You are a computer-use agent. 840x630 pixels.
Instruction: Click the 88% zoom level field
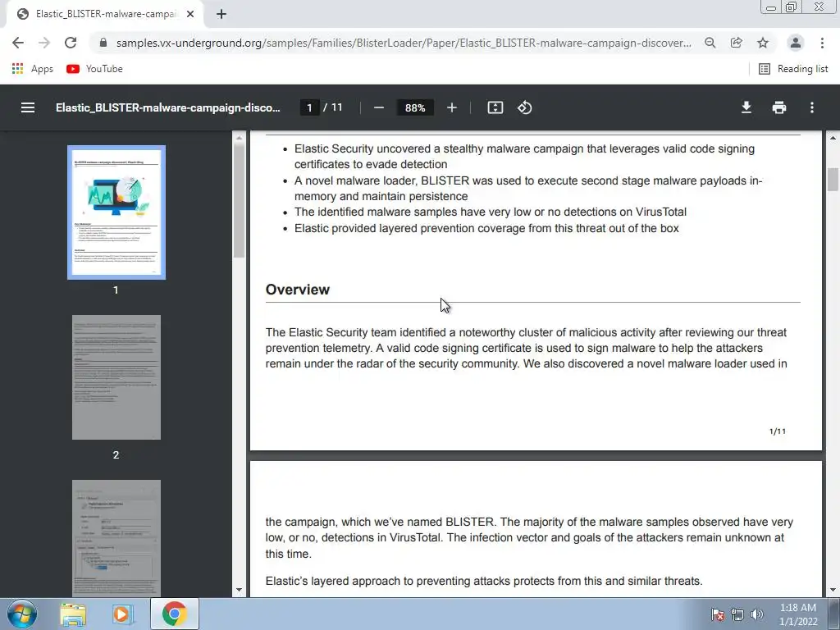click(x=415, y=107)
